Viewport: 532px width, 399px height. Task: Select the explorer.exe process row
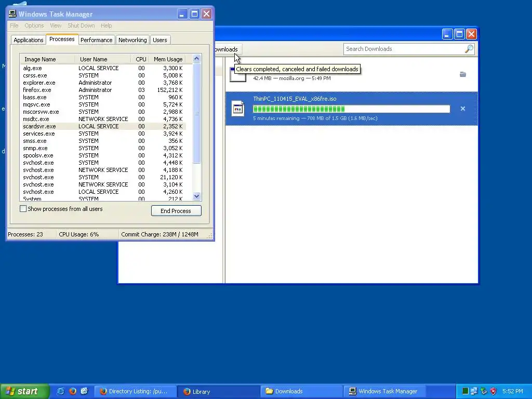click(103, 83)
